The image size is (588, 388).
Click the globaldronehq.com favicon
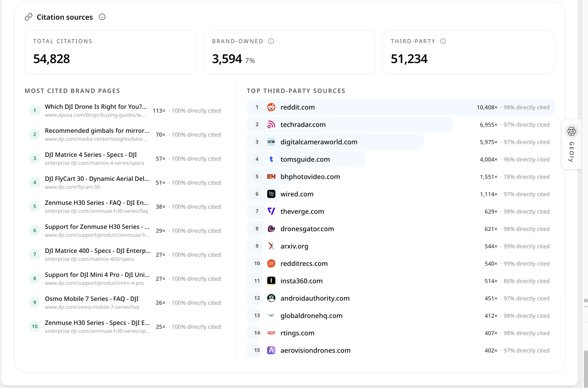[x=271, y=316]
